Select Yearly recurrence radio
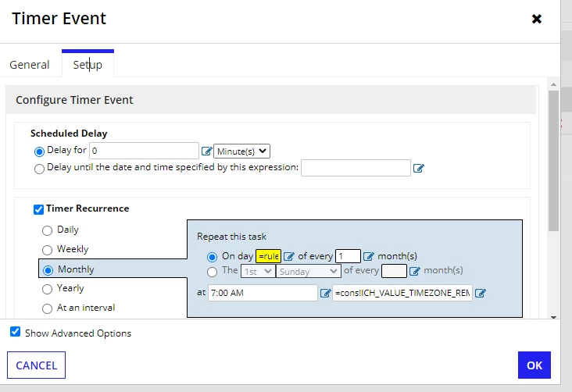Image resolution: width=572 pixels, height=392 pixels. point(47,289)
